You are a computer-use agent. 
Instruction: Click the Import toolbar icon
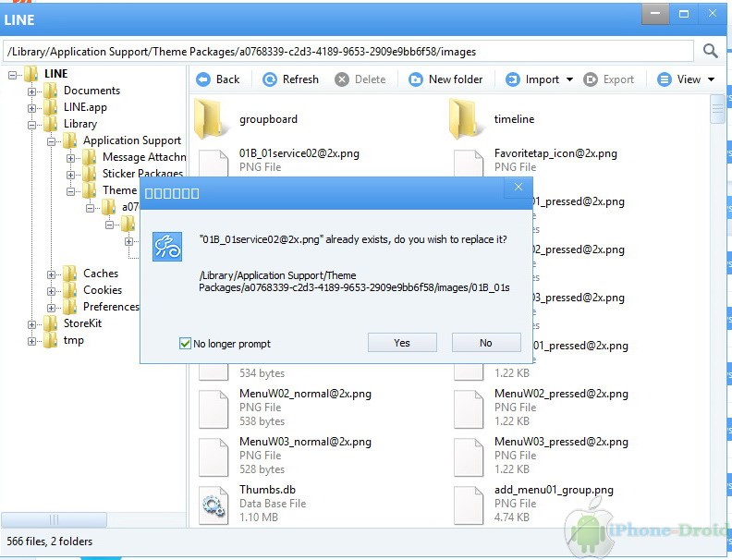click(513, 79)
